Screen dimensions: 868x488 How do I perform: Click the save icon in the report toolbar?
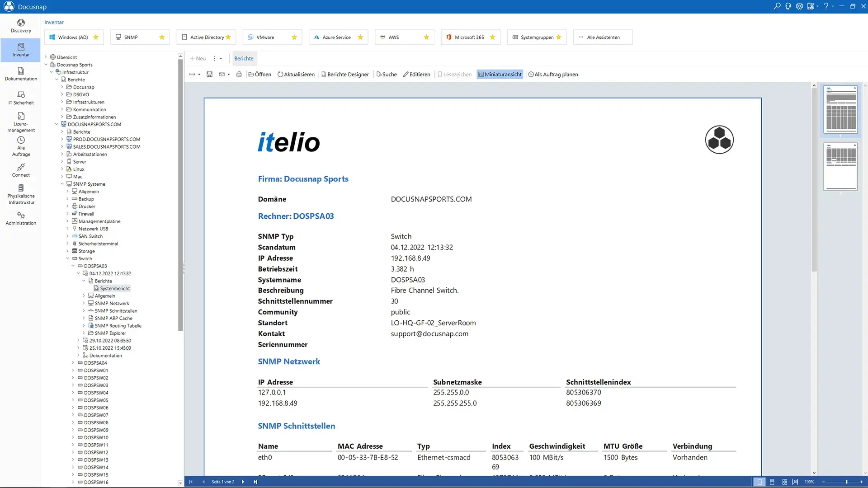209,74
